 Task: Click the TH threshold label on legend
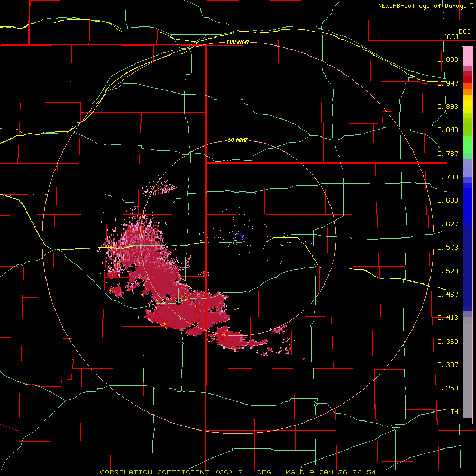(454, 412)
